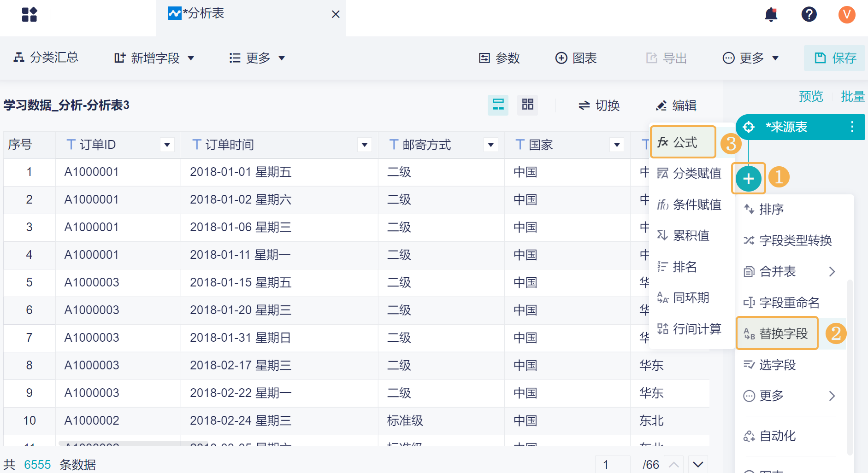
Task: Select the 华东 cell in row 9
Action: [670, 393]
